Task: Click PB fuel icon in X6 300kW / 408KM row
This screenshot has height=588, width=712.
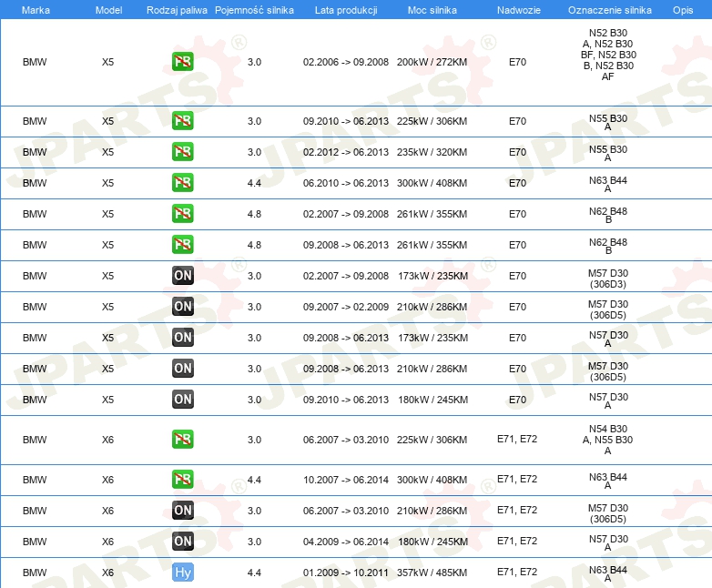Action: pos(183,480)
